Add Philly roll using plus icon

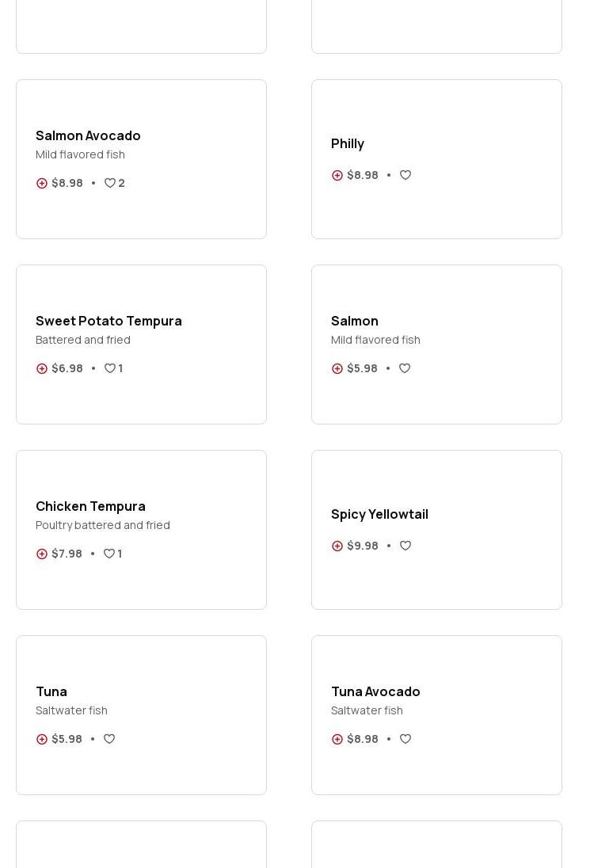point(337,175)
